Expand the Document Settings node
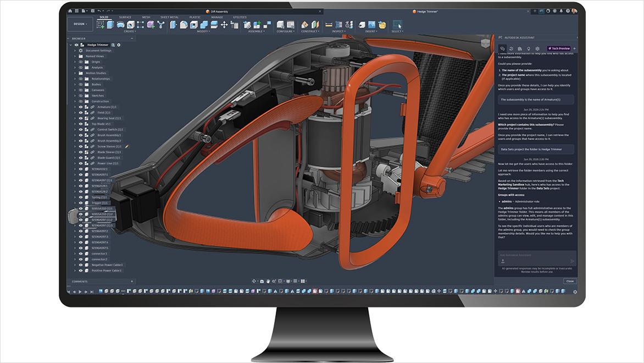 tap(75, 51)
